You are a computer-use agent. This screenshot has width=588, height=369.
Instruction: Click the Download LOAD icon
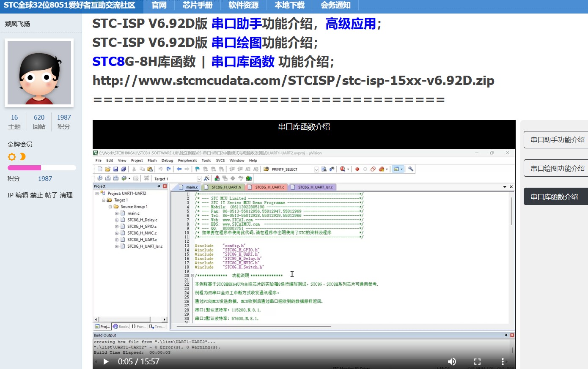(x=146, y=178)
